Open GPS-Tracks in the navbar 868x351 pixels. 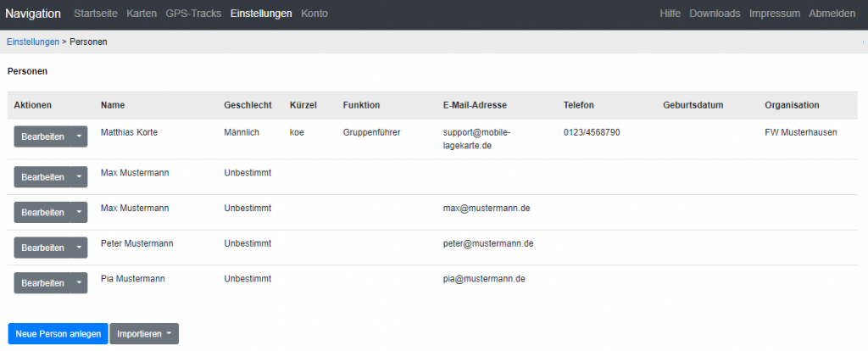click(x=194, y=14)
